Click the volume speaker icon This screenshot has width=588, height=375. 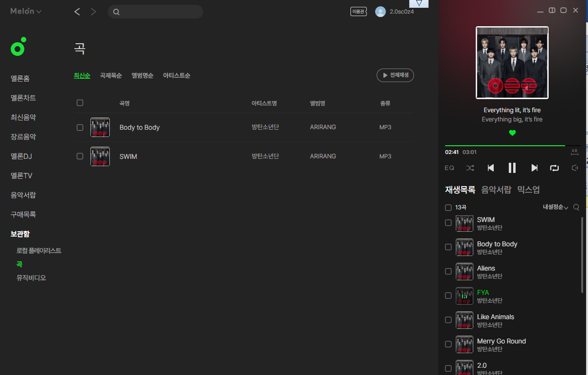(575, 168)
